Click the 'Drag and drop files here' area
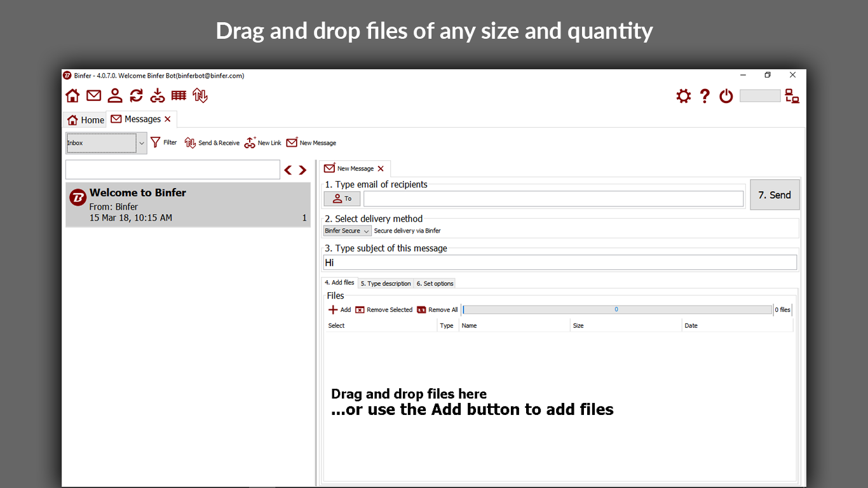 point(559,407)
